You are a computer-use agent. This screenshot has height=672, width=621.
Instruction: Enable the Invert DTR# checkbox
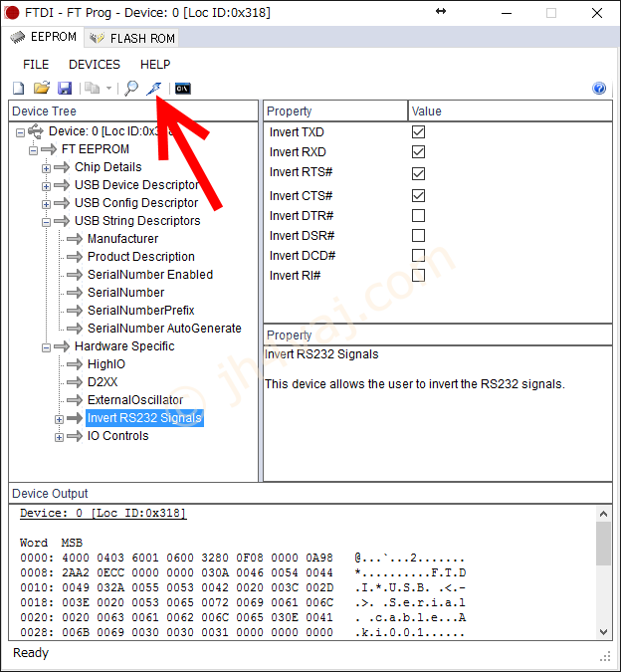pyautogui.click(x=418, y=216)
